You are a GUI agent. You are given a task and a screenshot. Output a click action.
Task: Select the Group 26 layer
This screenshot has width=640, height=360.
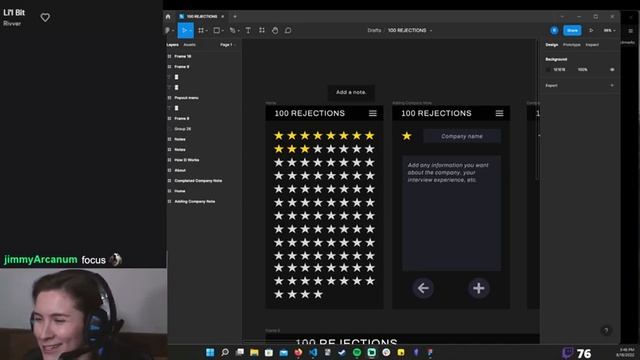[182, 129]
